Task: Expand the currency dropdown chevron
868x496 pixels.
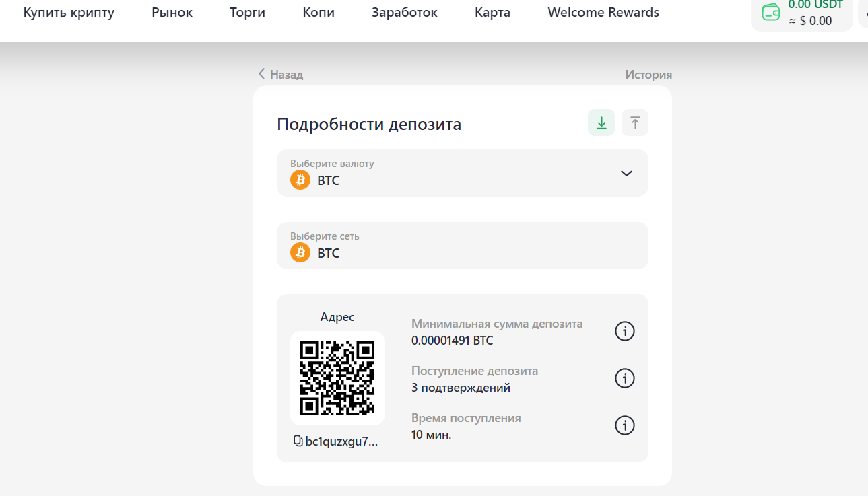Action: click(x=626, y=173)
